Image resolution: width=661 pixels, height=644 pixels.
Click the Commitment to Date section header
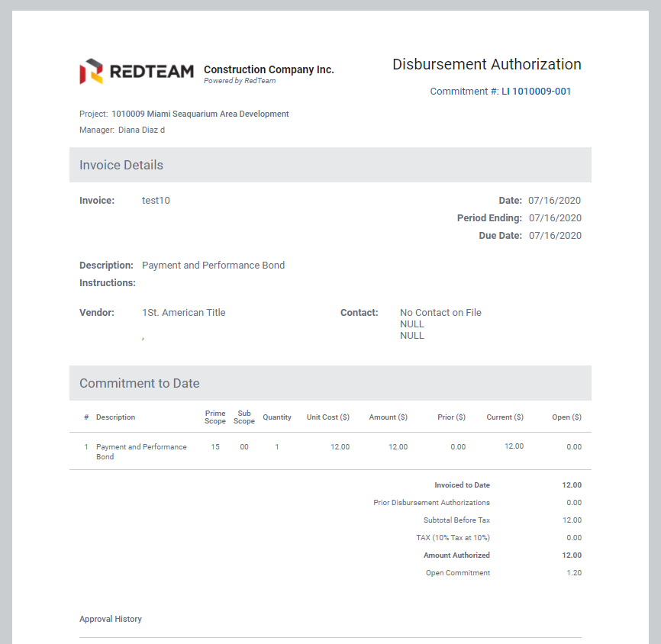click(x=139, y=384)
